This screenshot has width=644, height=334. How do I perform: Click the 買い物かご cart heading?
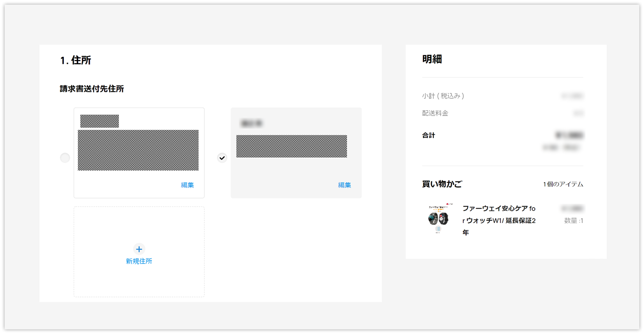click(442, 184)
